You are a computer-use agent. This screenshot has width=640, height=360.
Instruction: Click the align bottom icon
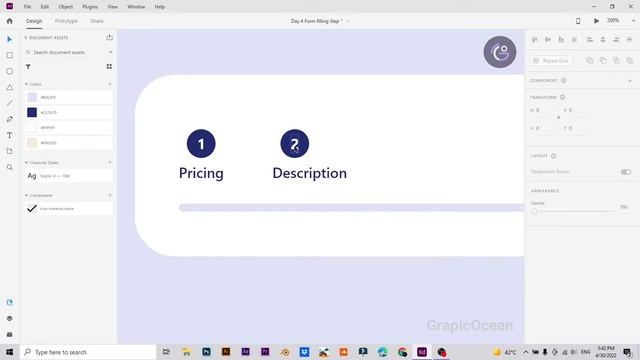coord(561,39)
